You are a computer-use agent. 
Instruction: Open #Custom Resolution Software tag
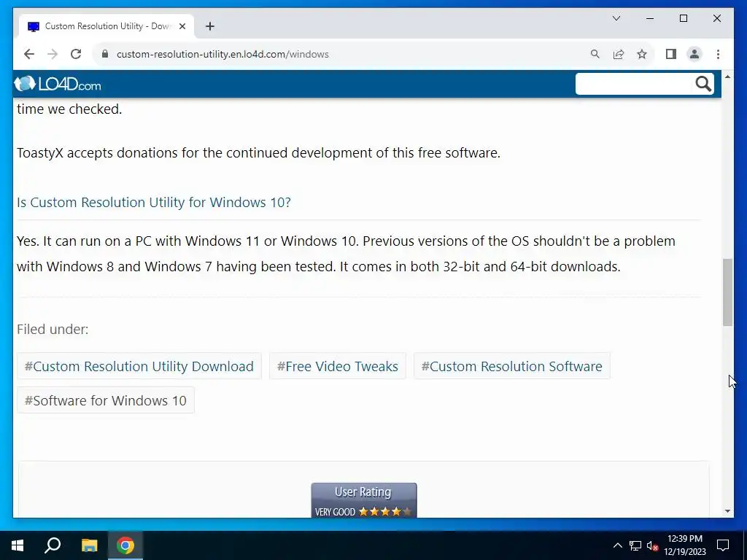coord(511,366)
